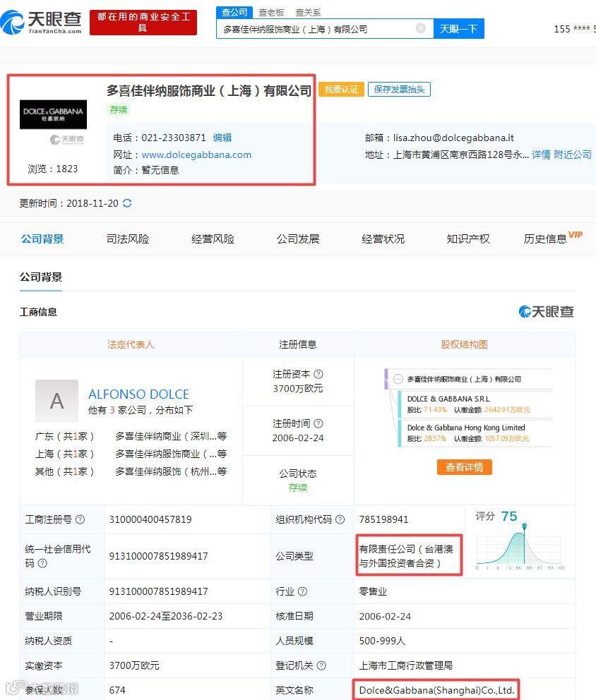The height and width of the screenshot is (700, 596).
Task: Click the Dolce & Gabbana company logo
Action: [x=53, y=114]
